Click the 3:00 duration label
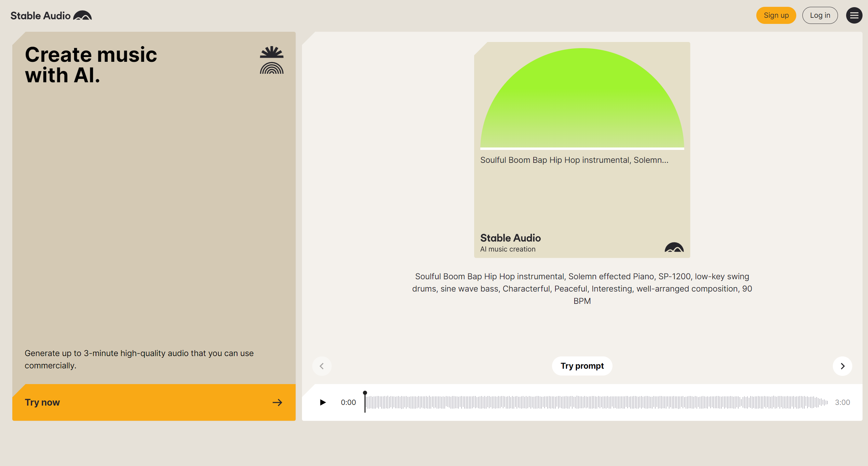868x466 pixels. (x=842, y=402)
